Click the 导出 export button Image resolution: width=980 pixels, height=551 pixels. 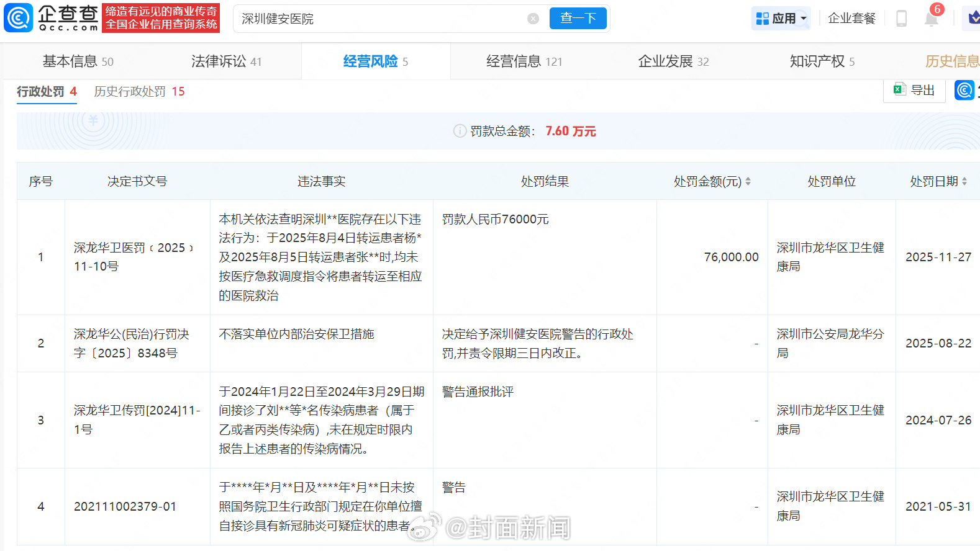click(x=914, y=90)
